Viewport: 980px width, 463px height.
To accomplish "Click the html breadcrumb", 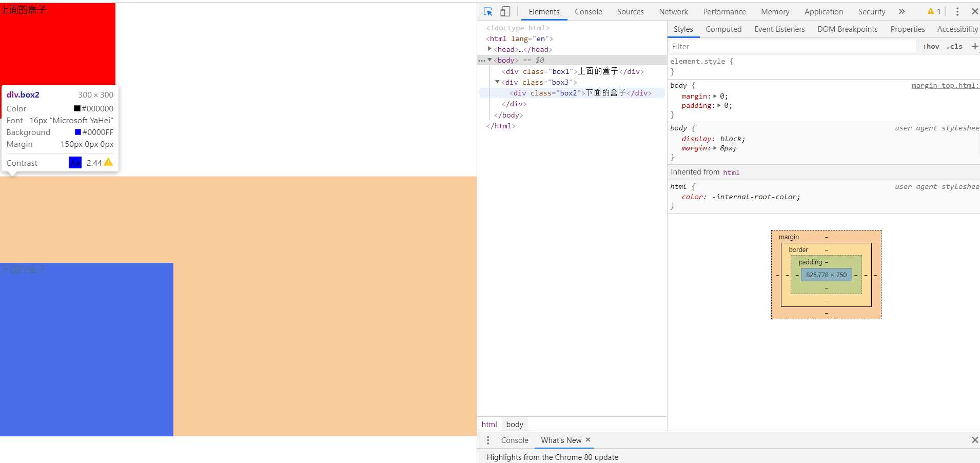I will (x=489, y=424).
